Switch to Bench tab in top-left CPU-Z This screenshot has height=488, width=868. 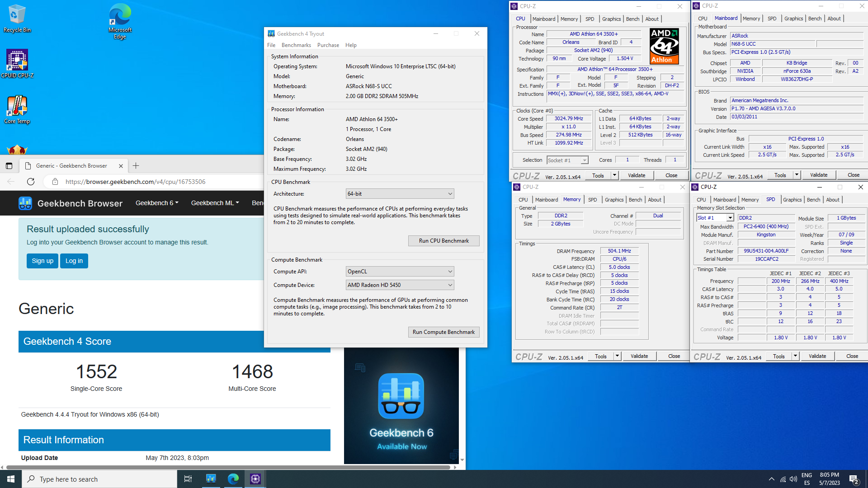632,19
